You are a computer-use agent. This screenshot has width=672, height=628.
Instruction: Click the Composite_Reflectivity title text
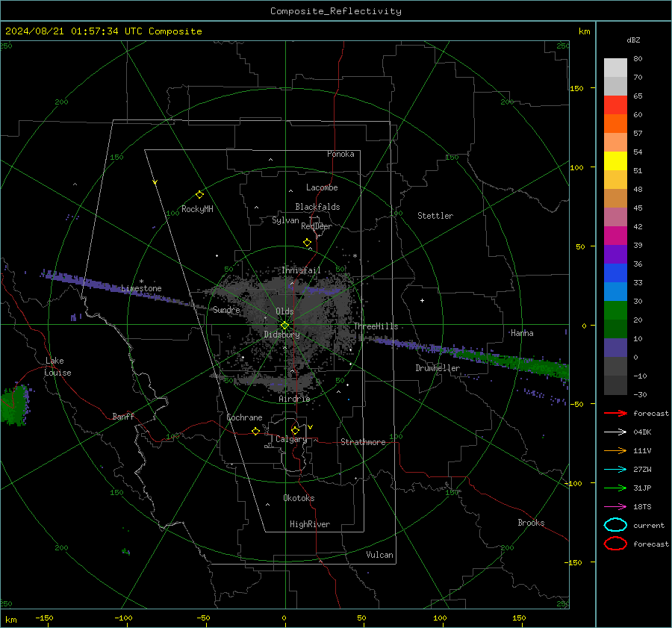pyautogui.click(x=335, y=11)
